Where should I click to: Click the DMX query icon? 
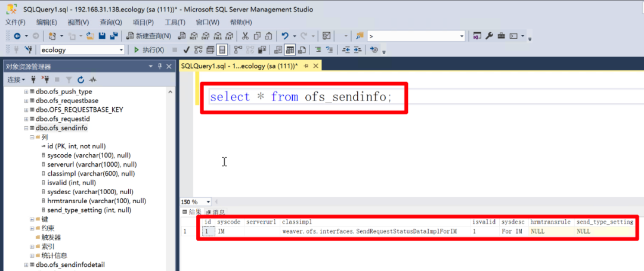[x=206, y=36]
